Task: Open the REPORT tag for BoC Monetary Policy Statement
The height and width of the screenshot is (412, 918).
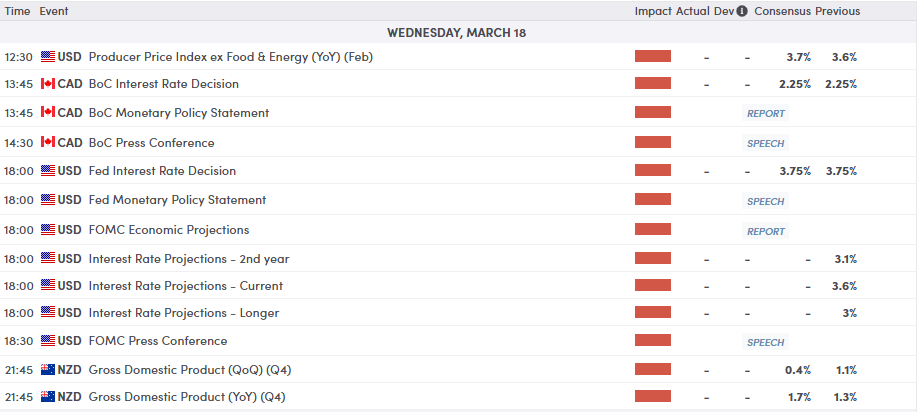Action: point(766,113)
